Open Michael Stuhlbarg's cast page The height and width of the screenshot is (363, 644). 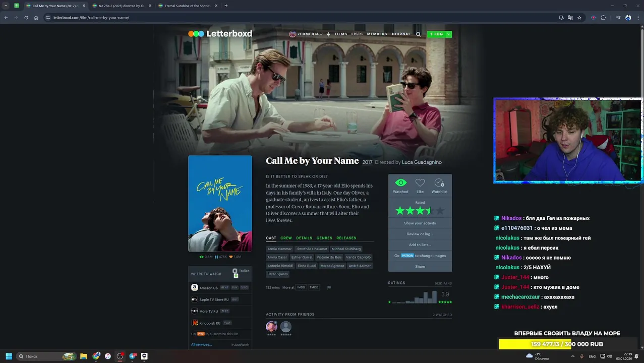click(346, 249)
